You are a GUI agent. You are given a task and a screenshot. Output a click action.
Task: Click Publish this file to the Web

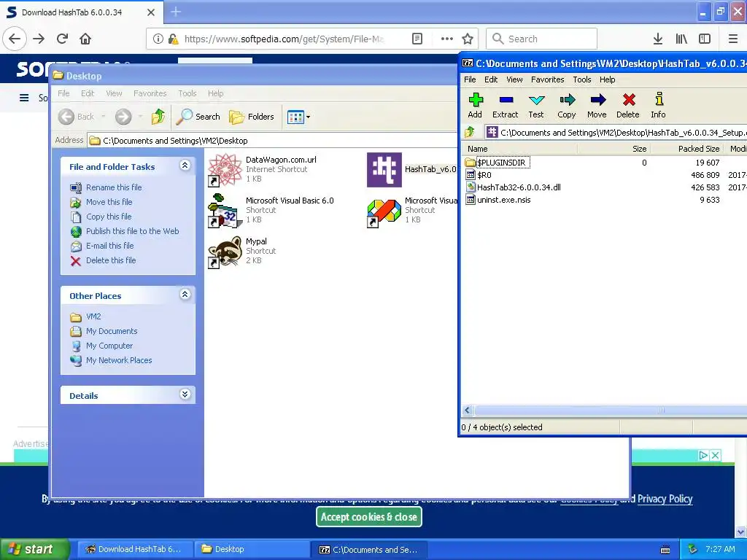point(133,231)
